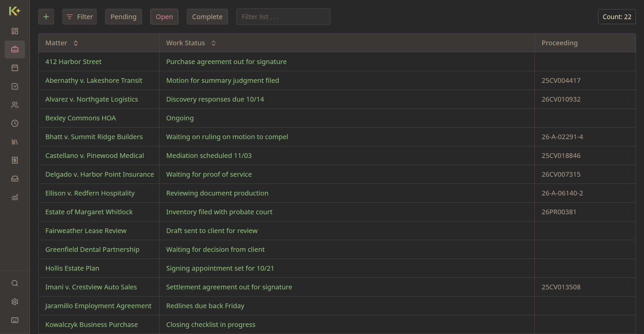
Task: Open Castellano v. Pinewood Medical matter
Action: (94, 156)
